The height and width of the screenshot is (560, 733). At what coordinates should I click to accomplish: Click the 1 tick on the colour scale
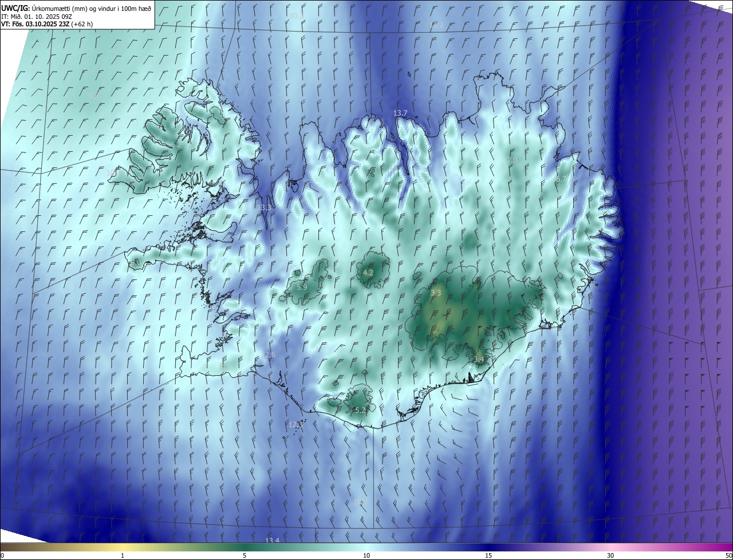click(x=123, y=555)
